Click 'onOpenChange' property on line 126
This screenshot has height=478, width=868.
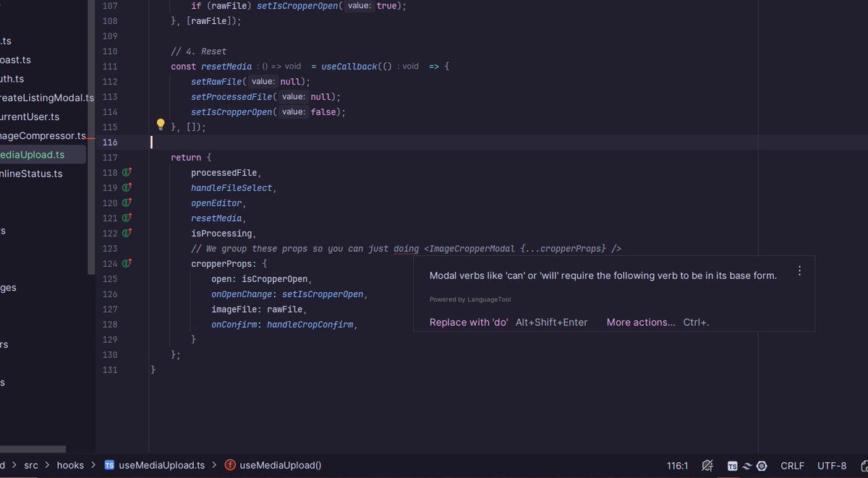(242, 294)
